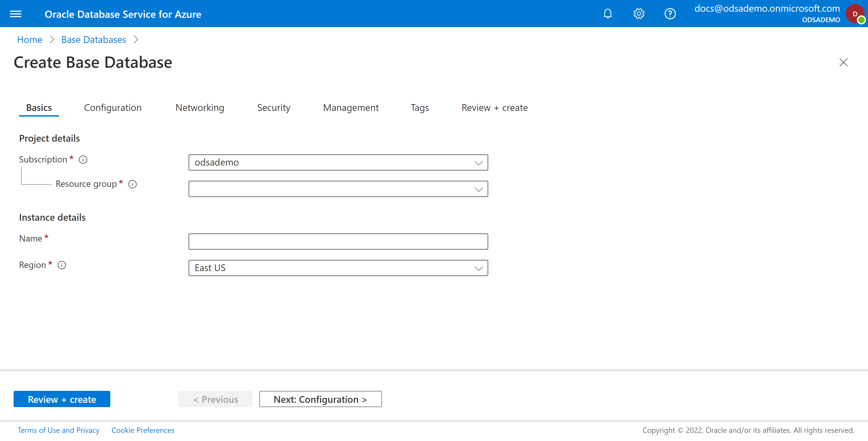Navigate to Home breadcrumb
Viewport: 868px width, 441px height.
[x=30, y=40]
